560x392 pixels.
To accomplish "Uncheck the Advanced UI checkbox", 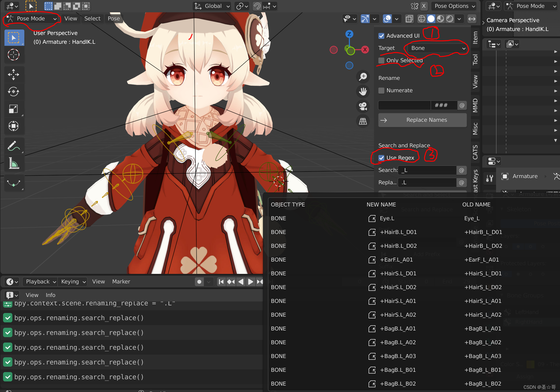I will pos(381,36).
